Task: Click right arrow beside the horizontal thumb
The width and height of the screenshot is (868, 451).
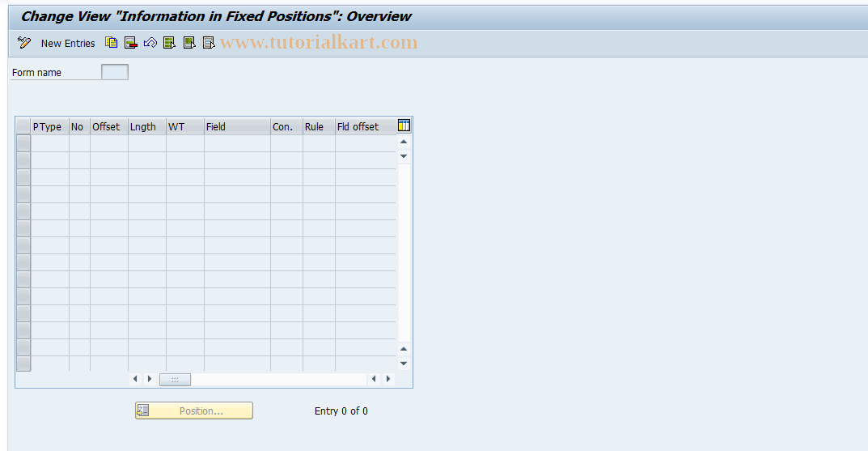Action: click(150, 379)
